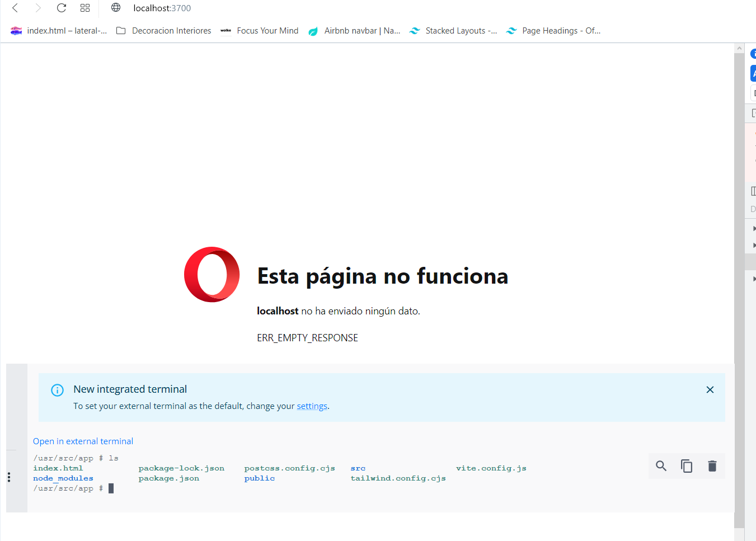Screen dimensions: 756x541
Task: Click node_modules in terminal listing
Action: pos(63,478)
